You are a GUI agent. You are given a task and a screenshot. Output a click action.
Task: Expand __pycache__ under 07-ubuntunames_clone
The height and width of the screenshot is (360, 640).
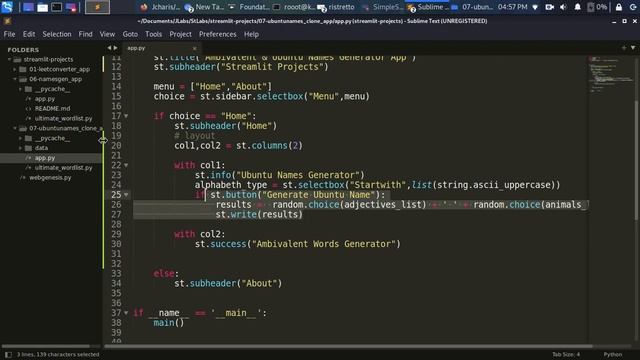(20, 138)
